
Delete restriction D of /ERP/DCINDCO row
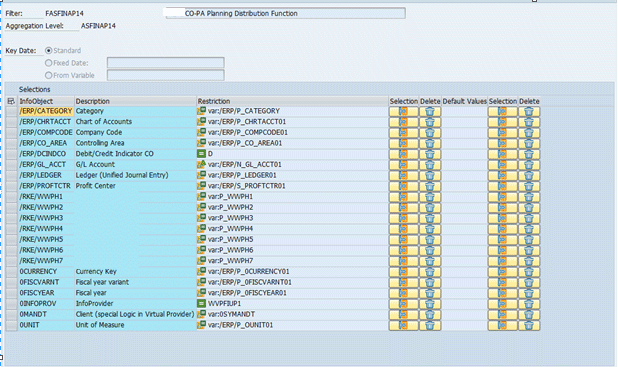[x=430, y=154]
